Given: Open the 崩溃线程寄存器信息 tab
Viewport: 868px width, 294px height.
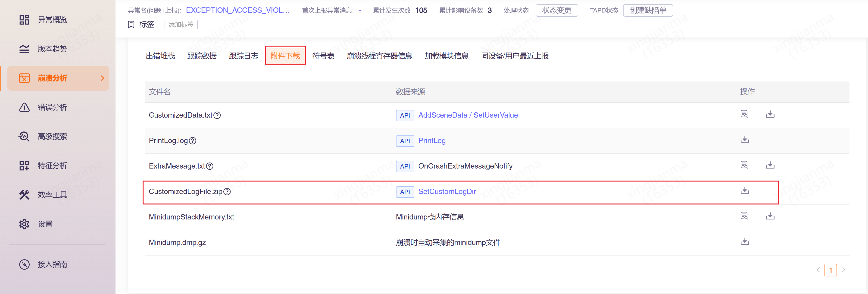Looking at the screenshot, I should tap(379, 56).
